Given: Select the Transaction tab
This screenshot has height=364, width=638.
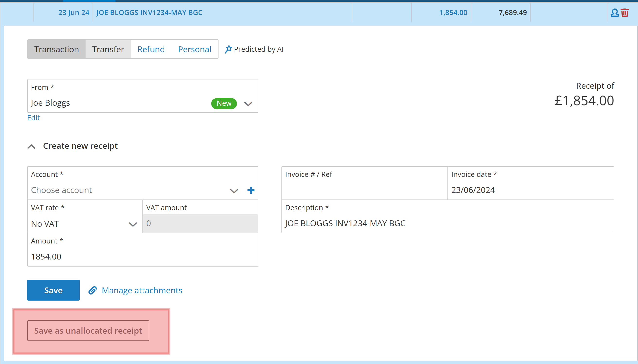Looking at the screenshot, I should [56, 49].
